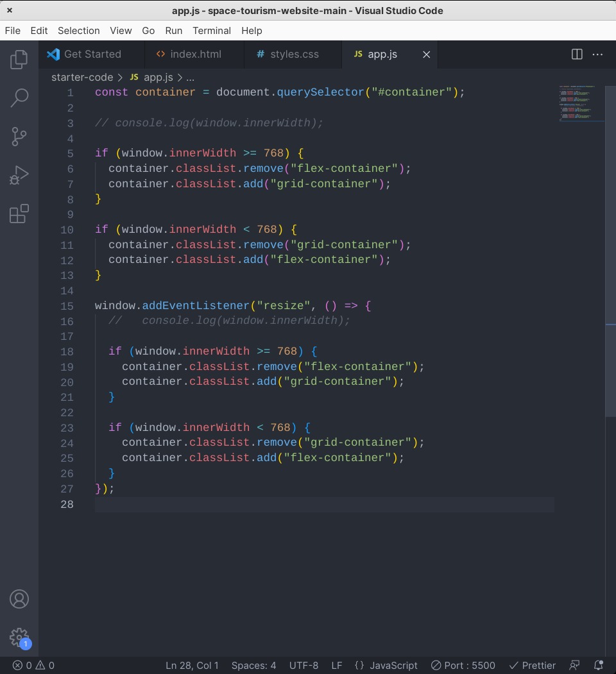
Task: Change indentation setting Spaces: 4
Action: coord(253,665)
